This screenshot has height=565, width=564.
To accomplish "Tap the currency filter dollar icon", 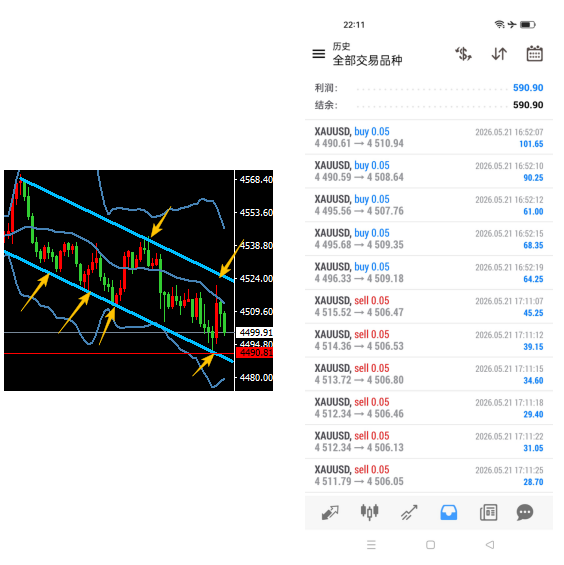I will pos(463,54).
